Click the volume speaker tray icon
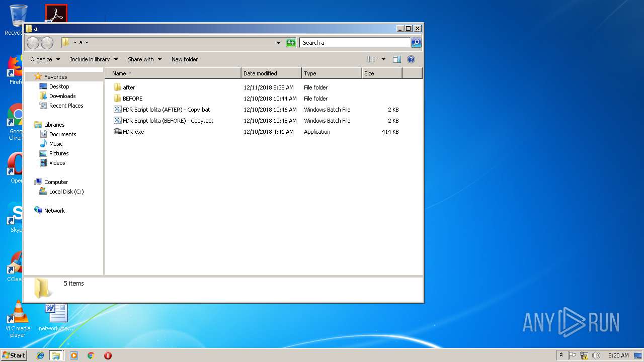The height and width of the screenshot is (362, 644). tap(596, 355)
